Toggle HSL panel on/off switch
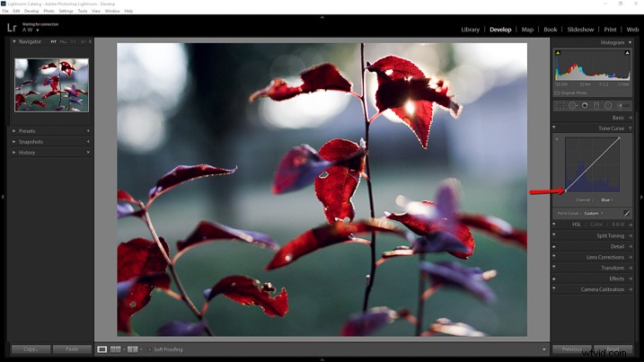The height and width of the screenshot is (362, 644). (554, 224)
